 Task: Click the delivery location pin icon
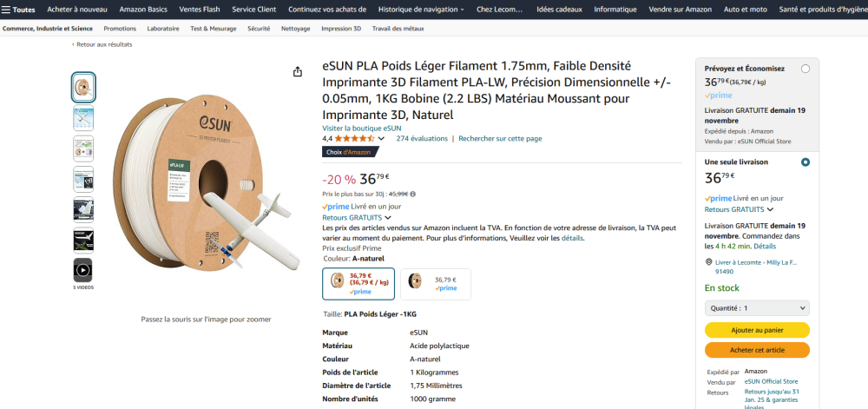point(708,261)
